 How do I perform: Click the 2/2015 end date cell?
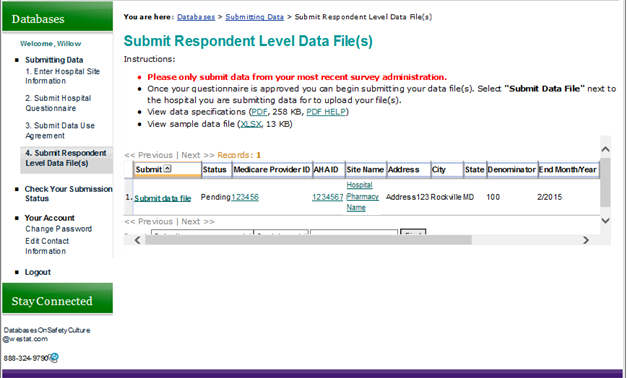pos(550,197)
